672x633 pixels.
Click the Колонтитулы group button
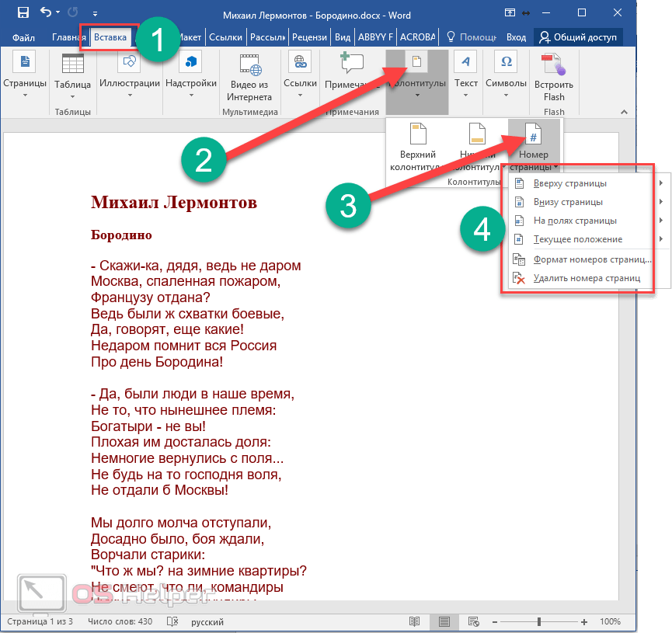click(417, 82)
